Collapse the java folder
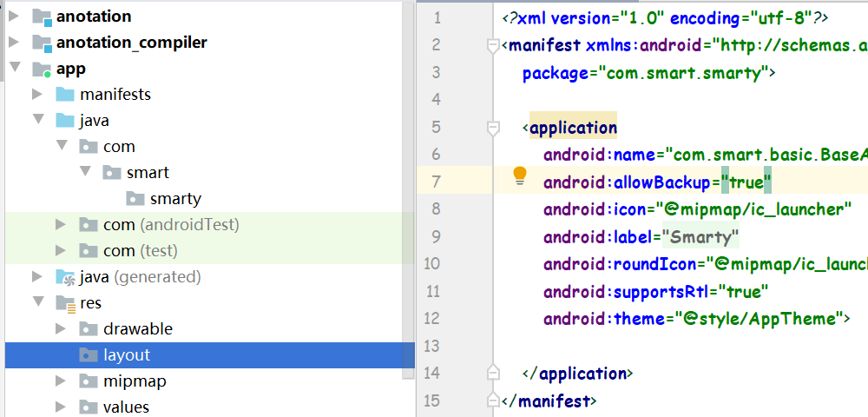 (x=37, y=120)
